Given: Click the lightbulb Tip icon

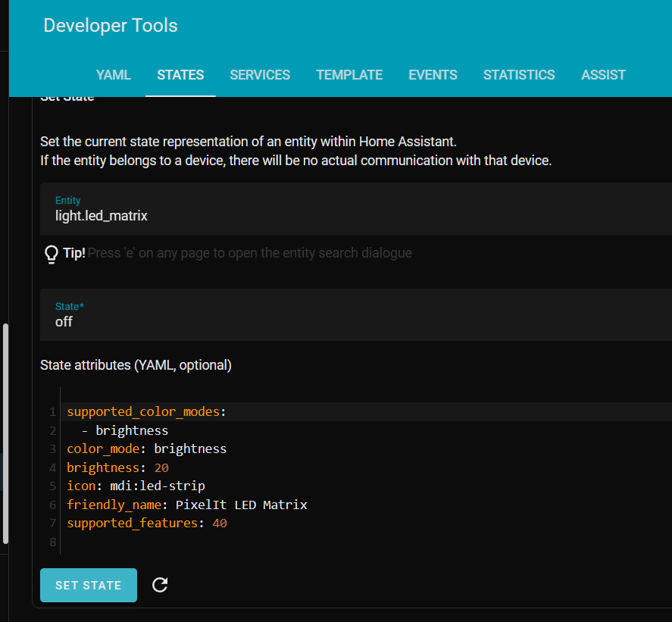Looking at the screenshot, I should (x=50, y=252).
